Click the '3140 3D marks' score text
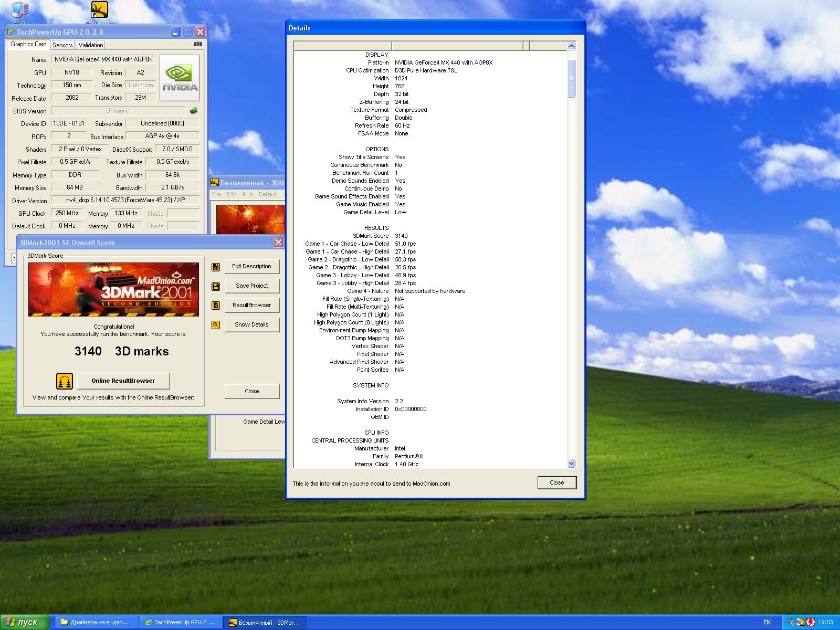 click(x=122, y=352)
